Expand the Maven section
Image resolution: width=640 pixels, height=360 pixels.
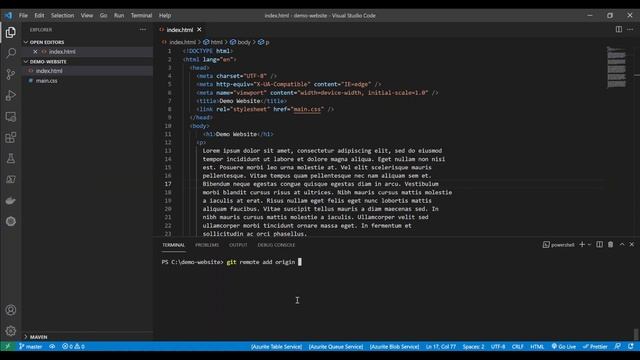point(88,337)
